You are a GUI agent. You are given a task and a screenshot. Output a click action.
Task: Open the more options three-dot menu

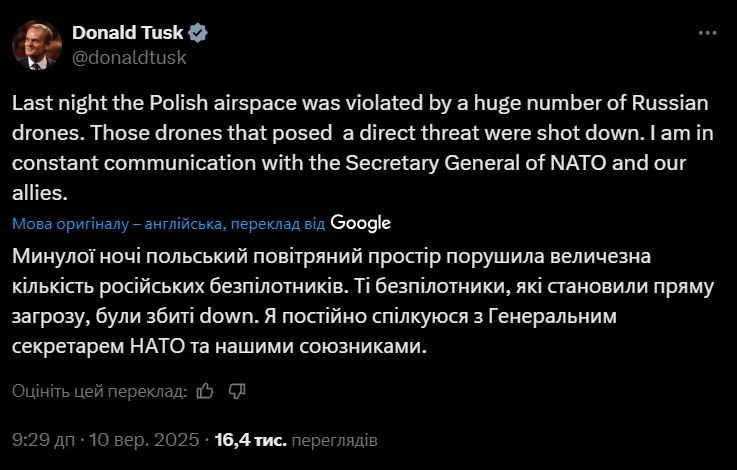click(707, 33)
